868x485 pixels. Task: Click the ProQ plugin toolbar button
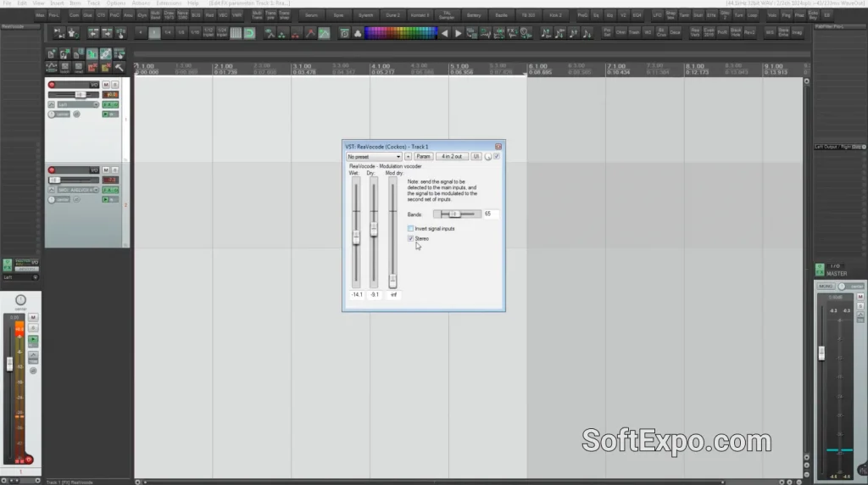click(582, 15)
